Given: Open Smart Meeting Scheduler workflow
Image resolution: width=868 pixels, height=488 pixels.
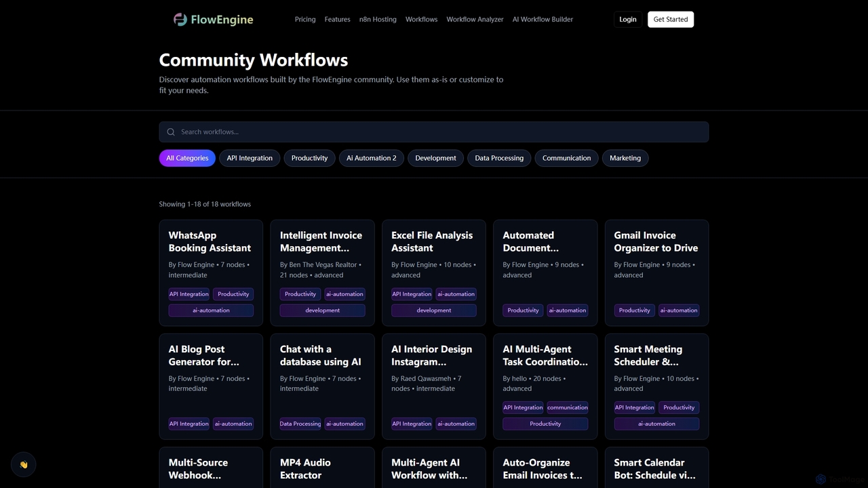Looking at the screenshot, I should pos(656,386).
